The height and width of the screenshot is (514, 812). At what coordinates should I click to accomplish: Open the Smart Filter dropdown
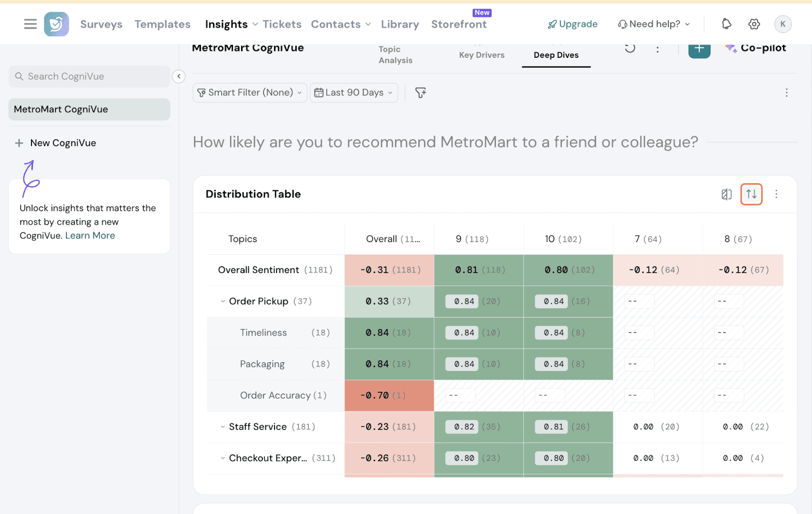point(250,93)
